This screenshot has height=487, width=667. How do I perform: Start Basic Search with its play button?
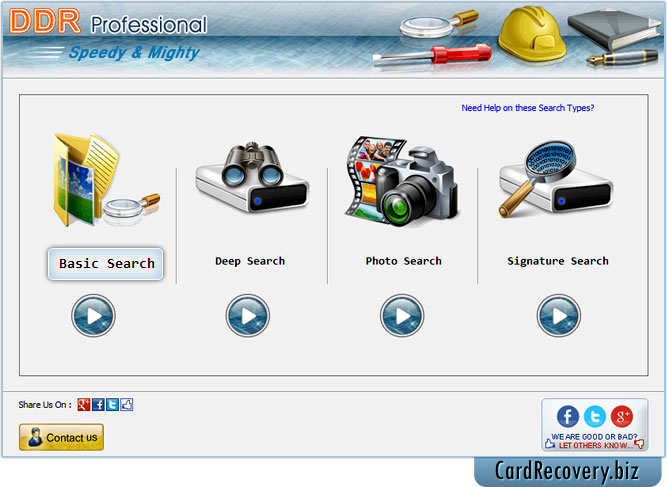tap(93, 316)
